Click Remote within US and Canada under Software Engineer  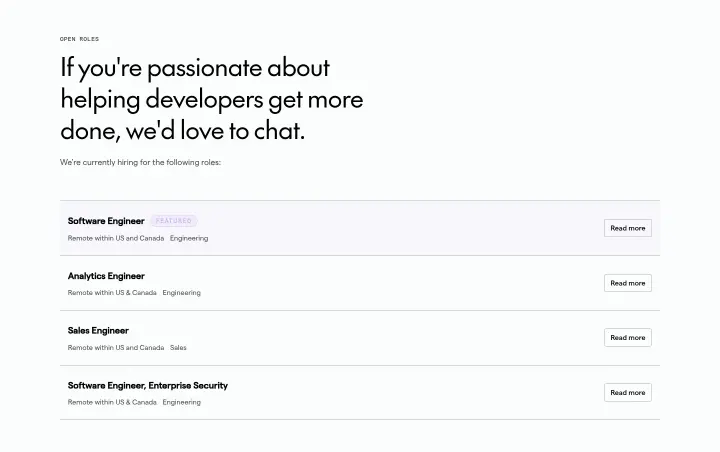[116, 238]
